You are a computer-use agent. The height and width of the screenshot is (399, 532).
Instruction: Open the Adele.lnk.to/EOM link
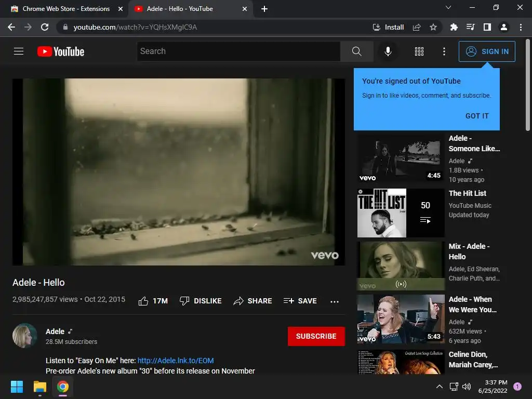(x=176, y=361)
